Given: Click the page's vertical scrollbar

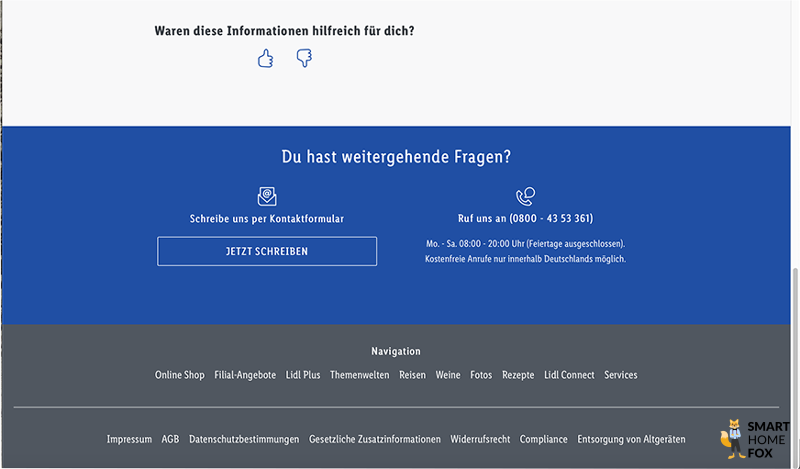Looking at the screenshot, I should pyautogui.click(x=795, y=360).
